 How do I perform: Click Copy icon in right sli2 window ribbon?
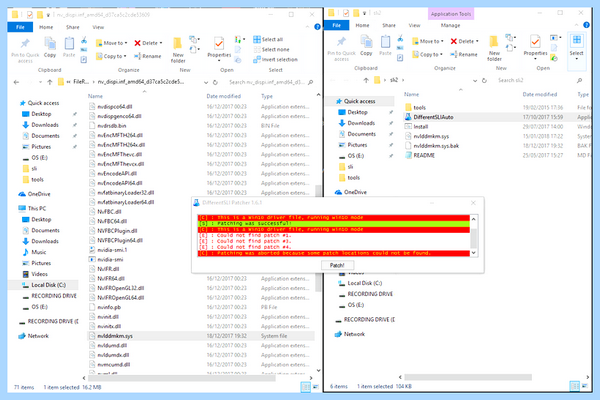point(366,41)
